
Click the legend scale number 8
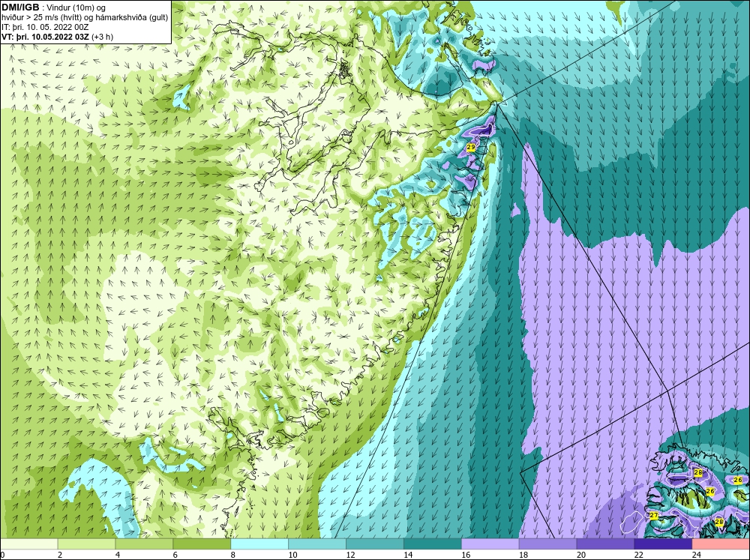233,555
